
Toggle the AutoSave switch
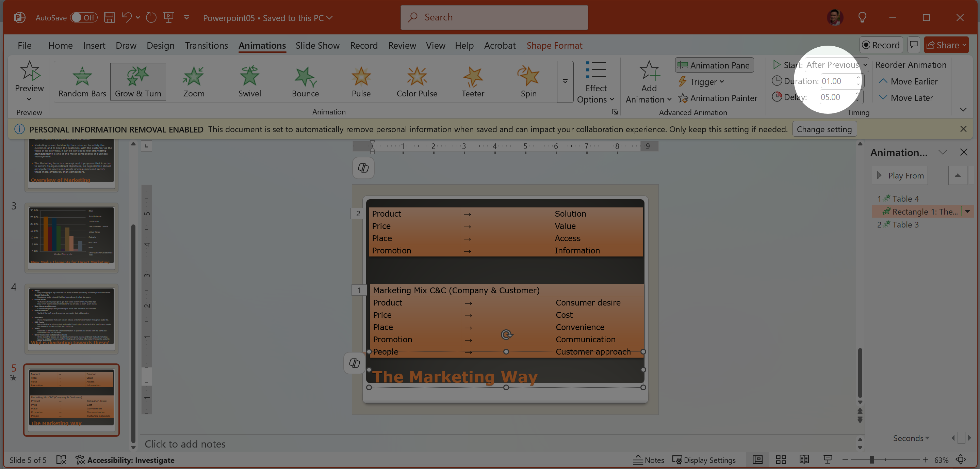click(x=84, y=17)
